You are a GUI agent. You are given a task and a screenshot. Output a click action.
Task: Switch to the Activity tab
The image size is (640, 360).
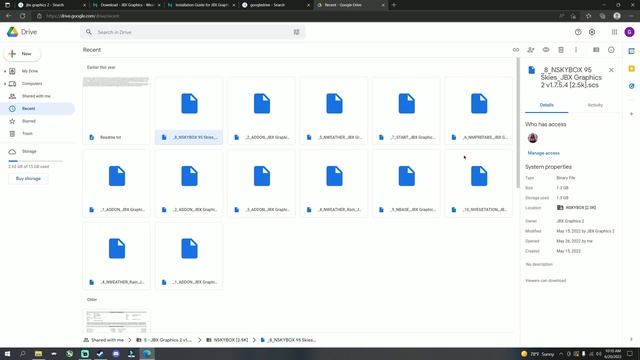pos(595,105)
